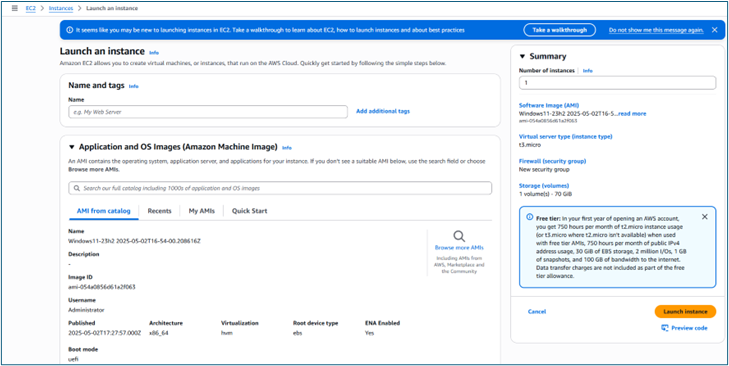This screenshot has height=366, width=729.
Task: Click the image ID ami-054a0856d61a2f063 in the AMI details
Action: (102, 286)
